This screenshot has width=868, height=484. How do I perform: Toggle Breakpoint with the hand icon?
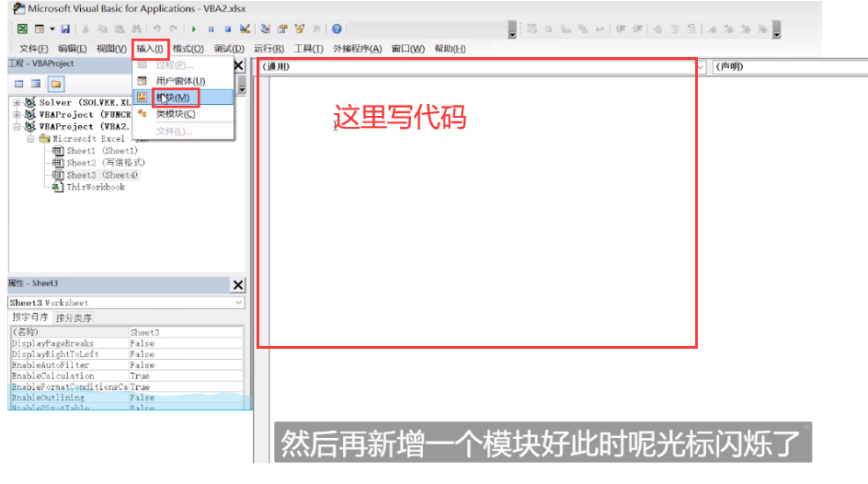tap(657, 29)
